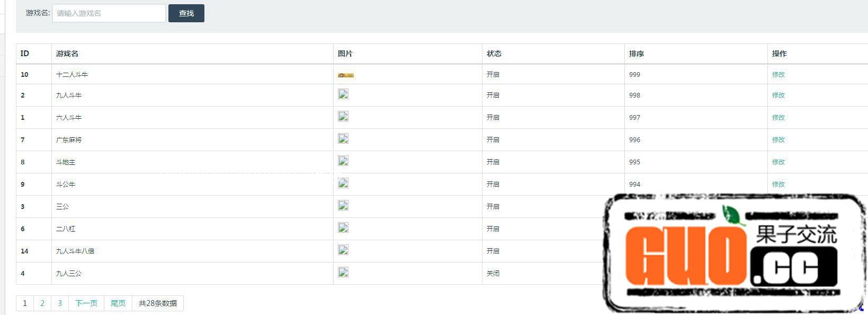868x315 pixels.
Task: Open 修改 for the 广东麻将 row
Action: tap(778, 140)
